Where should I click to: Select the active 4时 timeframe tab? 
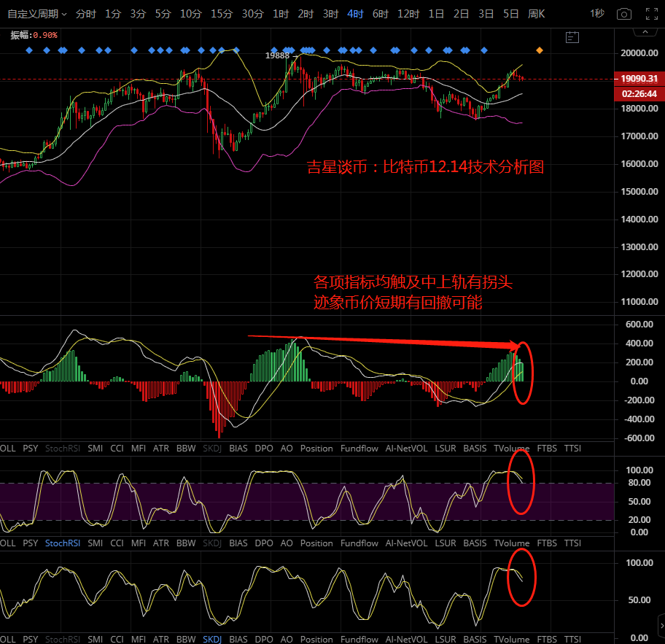355,14
